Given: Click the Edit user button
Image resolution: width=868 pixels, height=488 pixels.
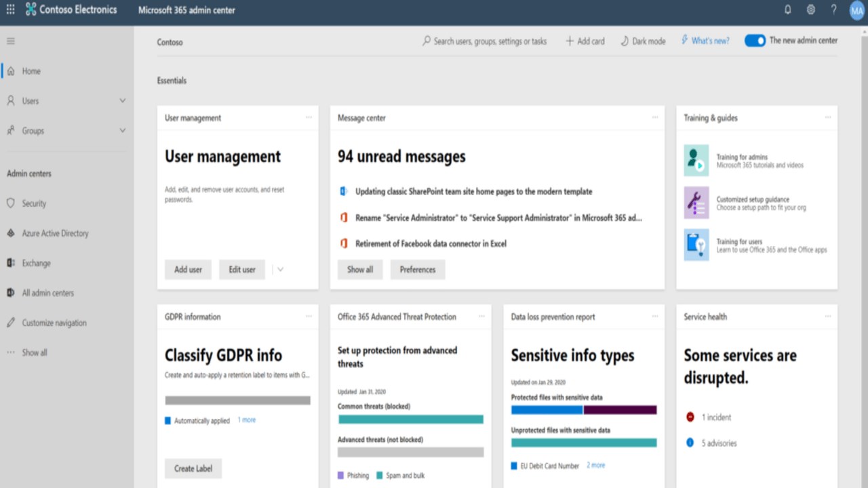Looking at the screenshot, I should [x=242, y=269].
